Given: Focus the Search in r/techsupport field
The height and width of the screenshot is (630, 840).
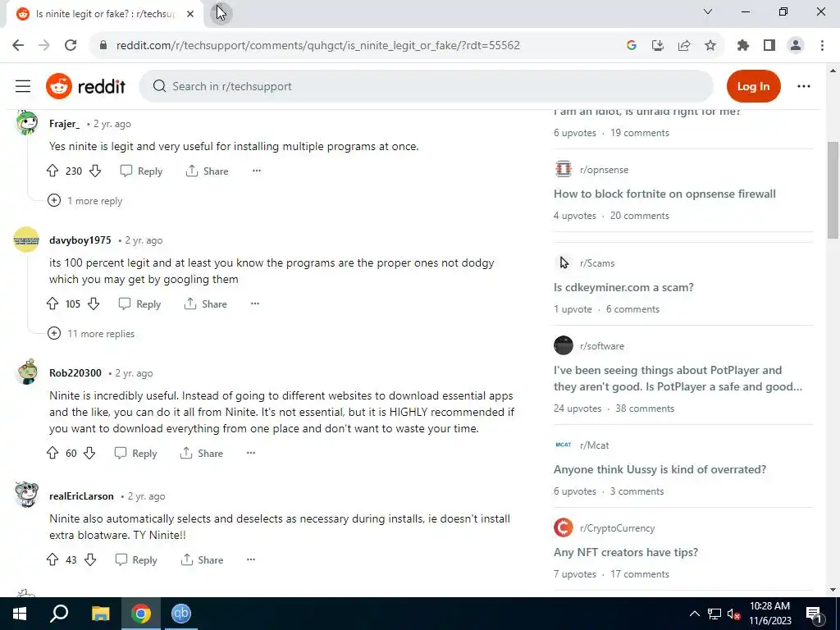Looking at the screenshot, I should (426, 86).
